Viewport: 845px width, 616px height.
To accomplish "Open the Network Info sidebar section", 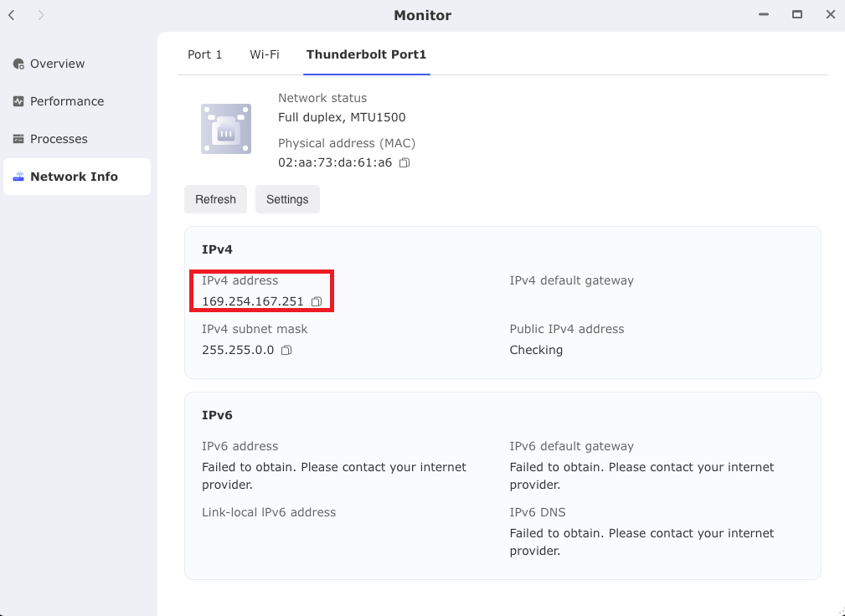I will (74, 177).
